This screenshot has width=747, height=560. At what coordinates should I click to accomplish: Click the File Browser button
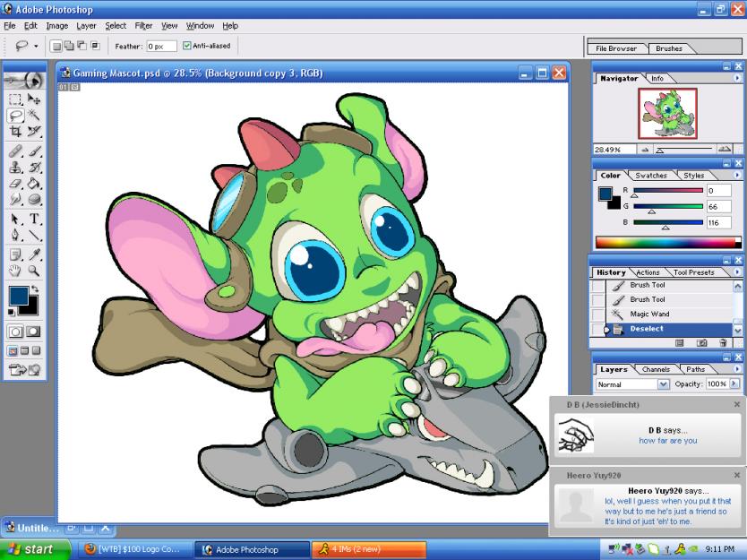coord(616,48)
